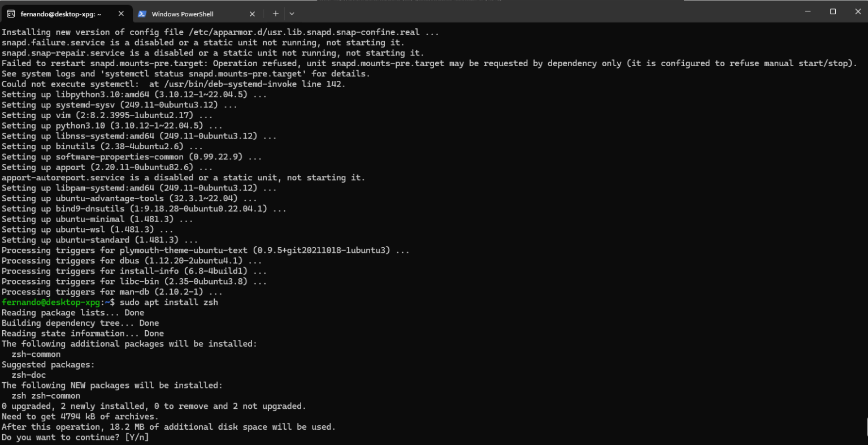
Task: Click the Need to get 4794 kB line
Action: [79, 416]
